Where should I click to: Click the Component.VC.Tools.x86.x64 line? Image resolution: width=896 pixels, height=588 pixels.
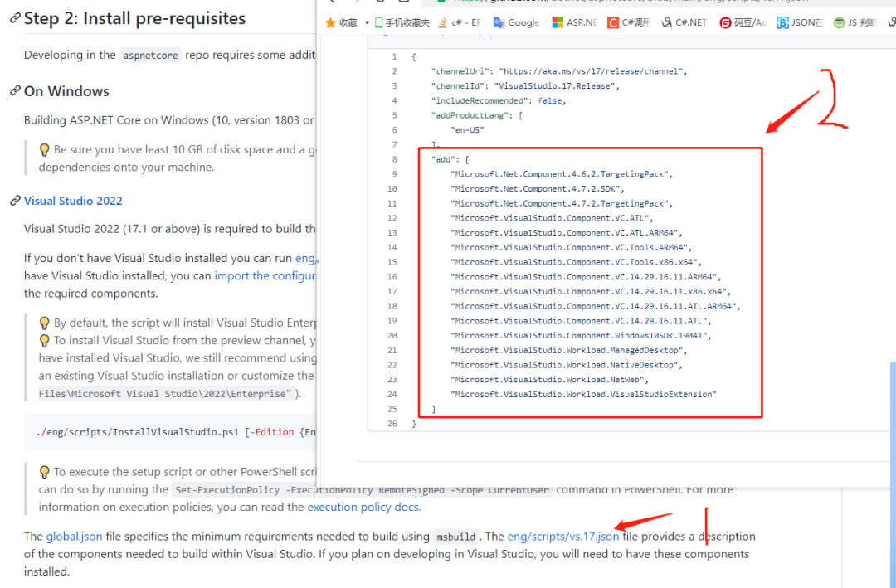click(x=576, y=262)
